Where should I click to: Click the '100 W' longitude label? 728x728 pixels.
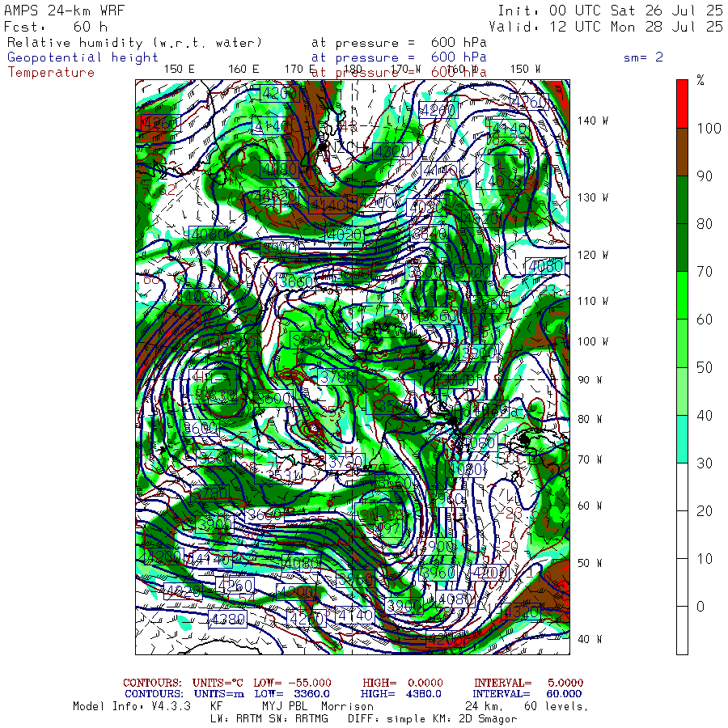(x=592, y=341)
